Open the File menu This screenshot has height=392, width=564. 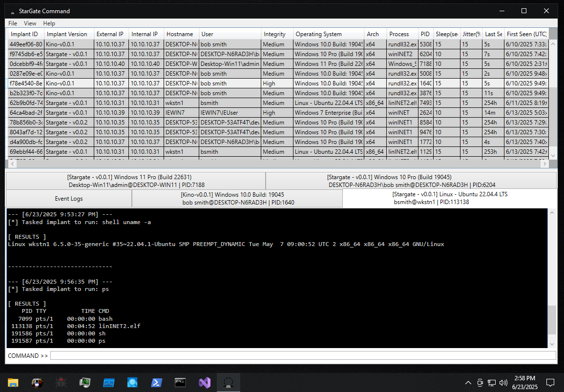[x=13, y=23]
